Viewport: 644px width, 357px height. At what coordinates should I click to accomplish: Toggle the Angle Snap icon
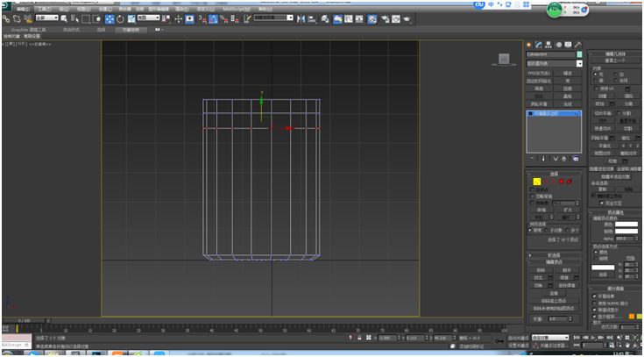[x=213, y=18]
